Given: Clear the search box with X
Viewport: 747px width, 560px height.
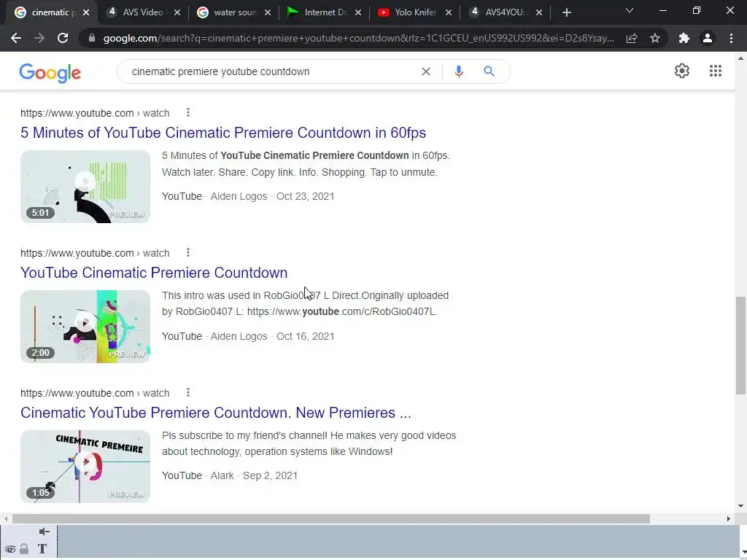Looking at the screenshot, I should tap(426, 71).
